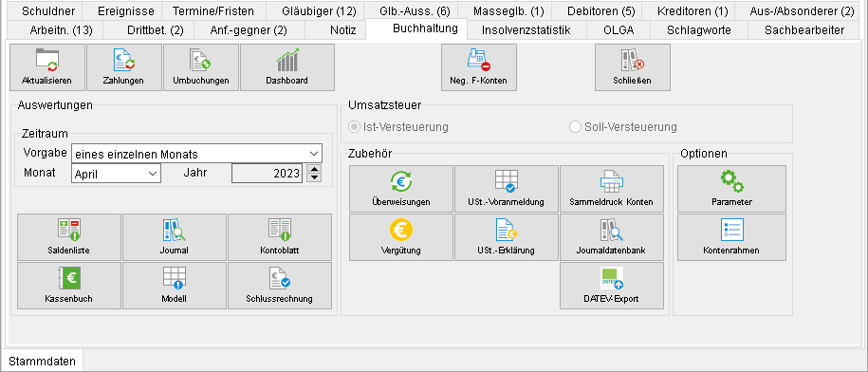The width and height of the screenshot is (868, 372).
Task: Select Ist-Versteuerung radio button
Action: tap(353, 127)
